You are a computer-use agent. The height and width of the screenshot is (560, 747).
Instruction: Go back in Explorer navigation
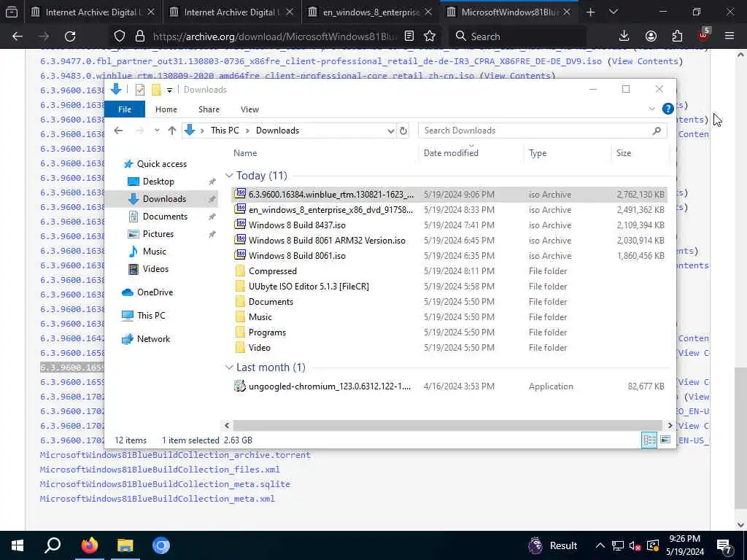[x=118, y=131]
